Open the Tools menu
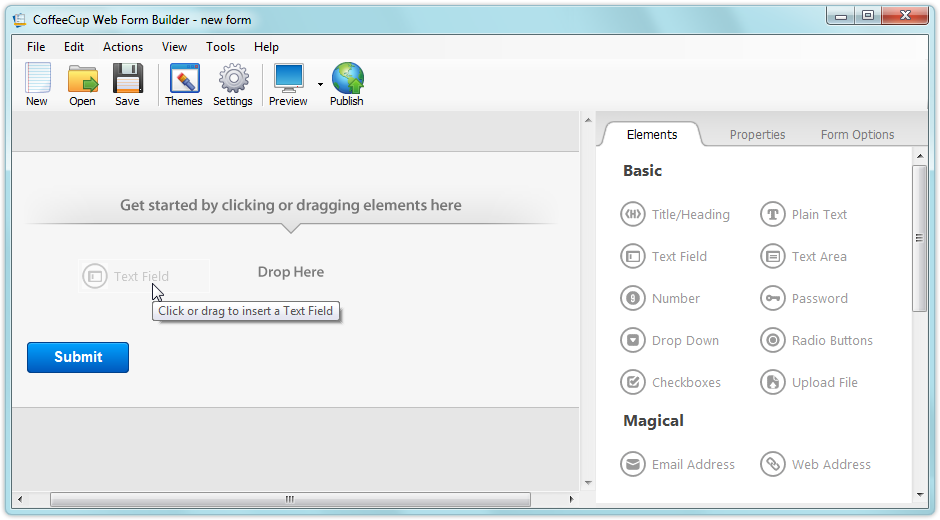Viewport: 940px width, 520px height. [x=221, y=47]
